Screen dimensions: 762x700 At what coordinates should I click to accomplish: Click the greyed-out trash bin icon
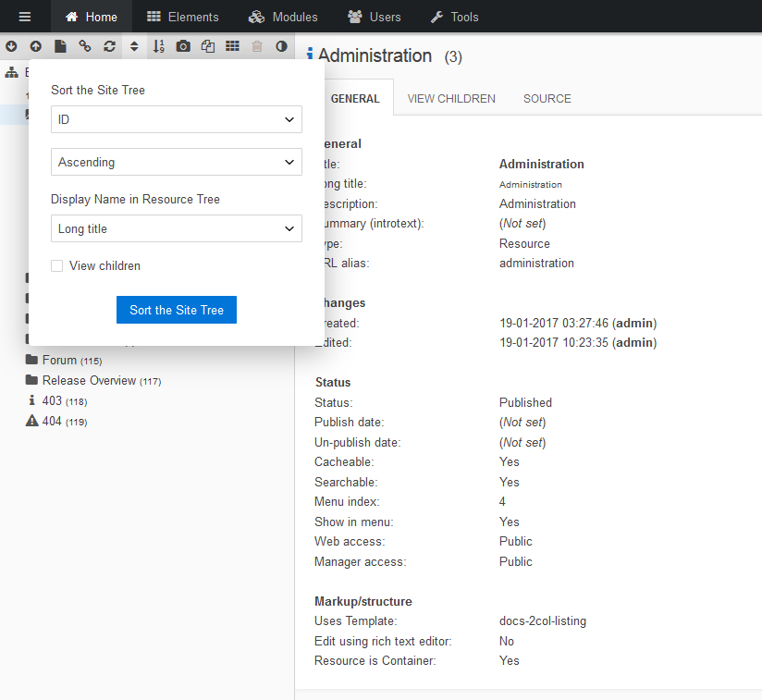coord(257,46)
